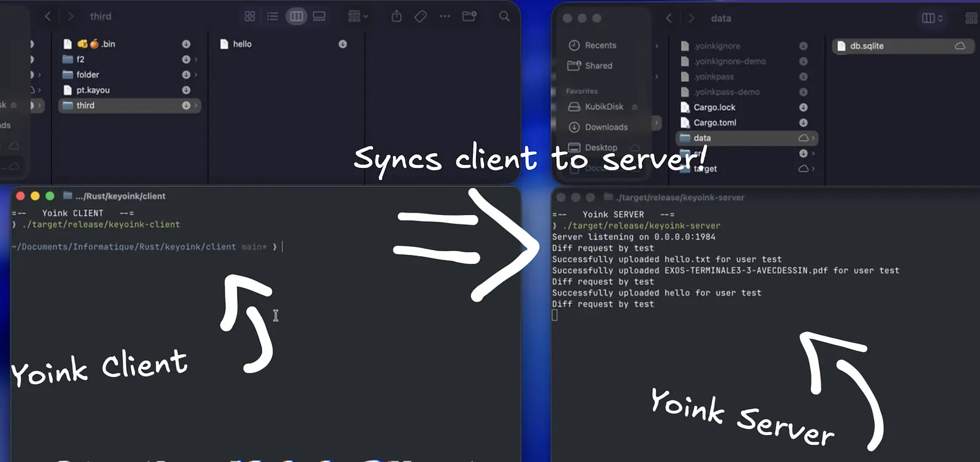
Task: Open Recents in the Finder sidebar
Action: click(x=600, y=45)
